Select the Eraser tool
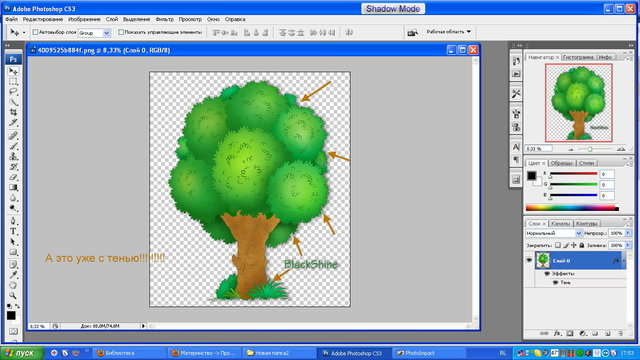This screenshot has width=640, height=360. [x=13, y=177]
